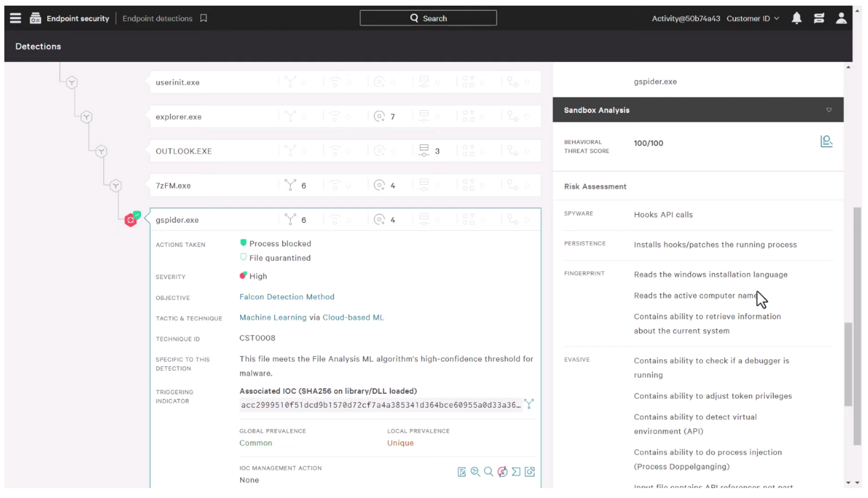
Task: Click the global search input field
Action: [428, 19]
